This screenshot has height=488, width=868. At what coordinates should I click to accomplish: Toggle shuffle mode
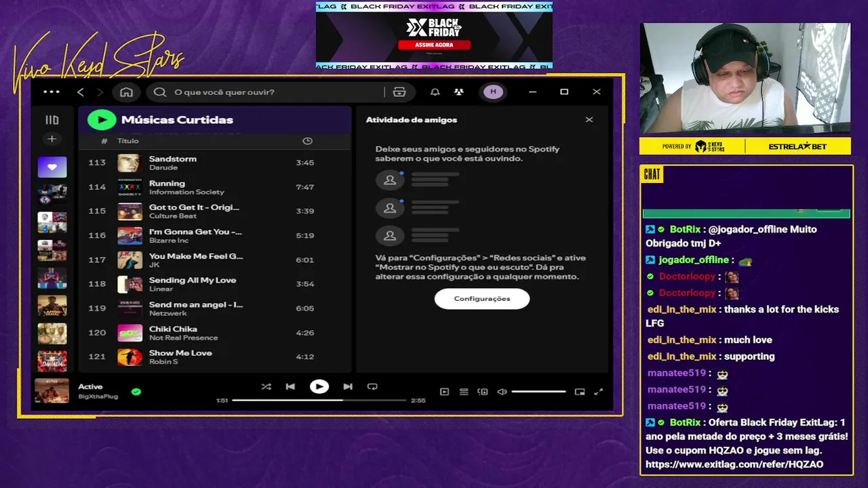pos(266,386)
